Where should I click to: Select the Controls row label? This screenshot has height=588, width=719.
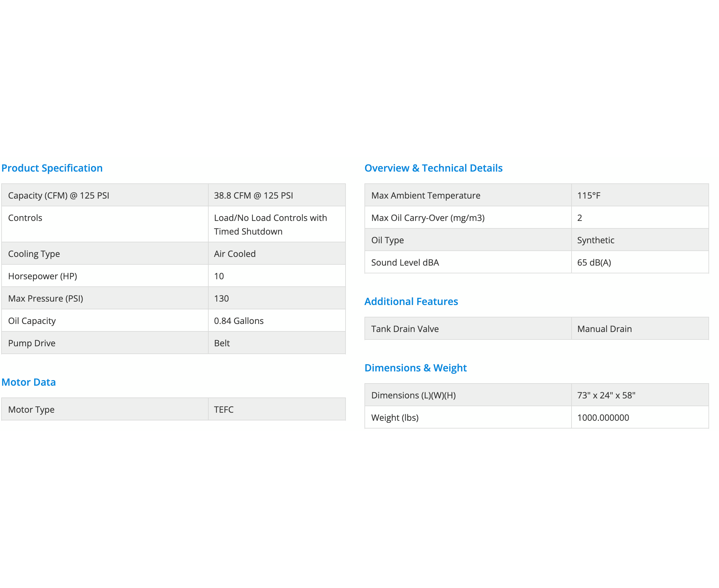(25, 218)
